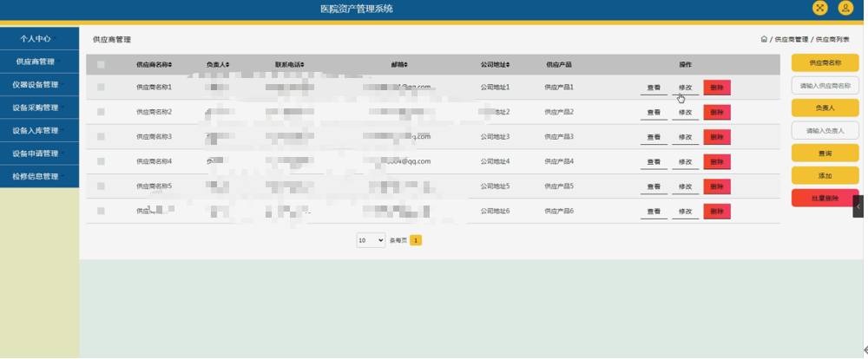The image size is (868, 359).
Task: Sort by 公司地址 column arrows
Action: 507,65
